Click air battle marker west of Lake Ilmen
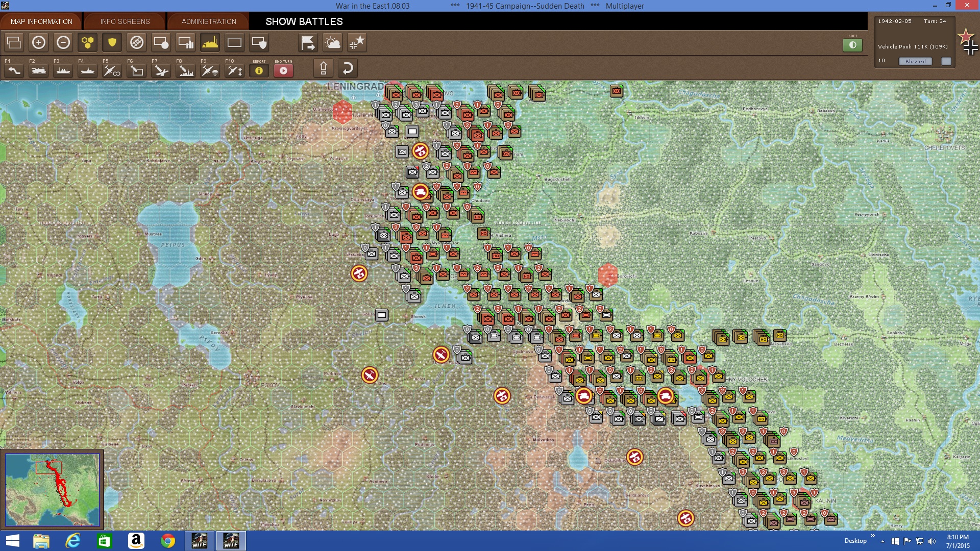This screenshot has height=551, width=980. pyautogui.click(x=359, y=273)
